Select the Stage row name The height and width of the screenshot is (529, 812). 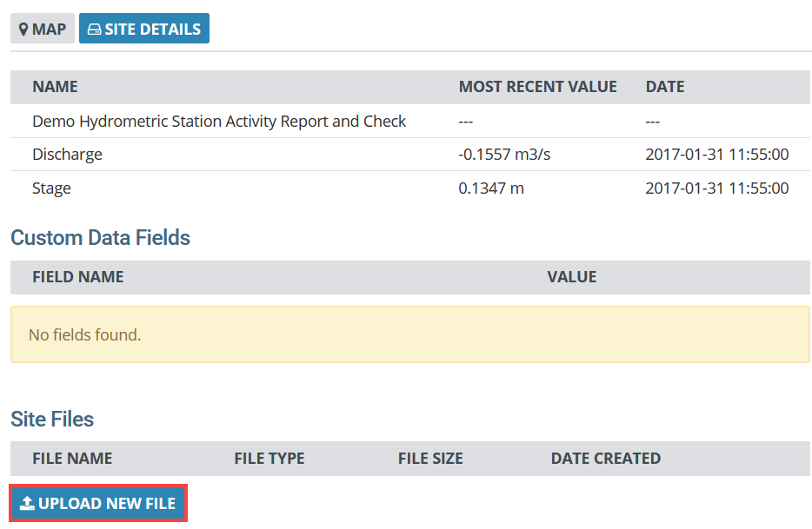(x=51, y=188)
